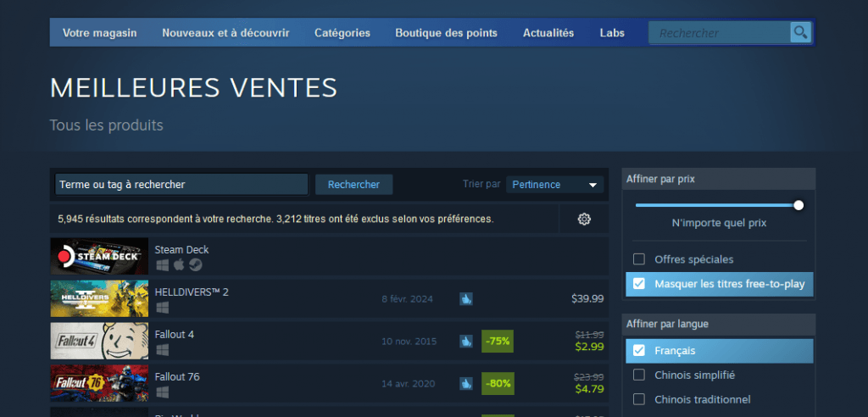Open the HELLDIVERS 2 title link
This screenshot has width=868, height=417.
click(192, 292)
